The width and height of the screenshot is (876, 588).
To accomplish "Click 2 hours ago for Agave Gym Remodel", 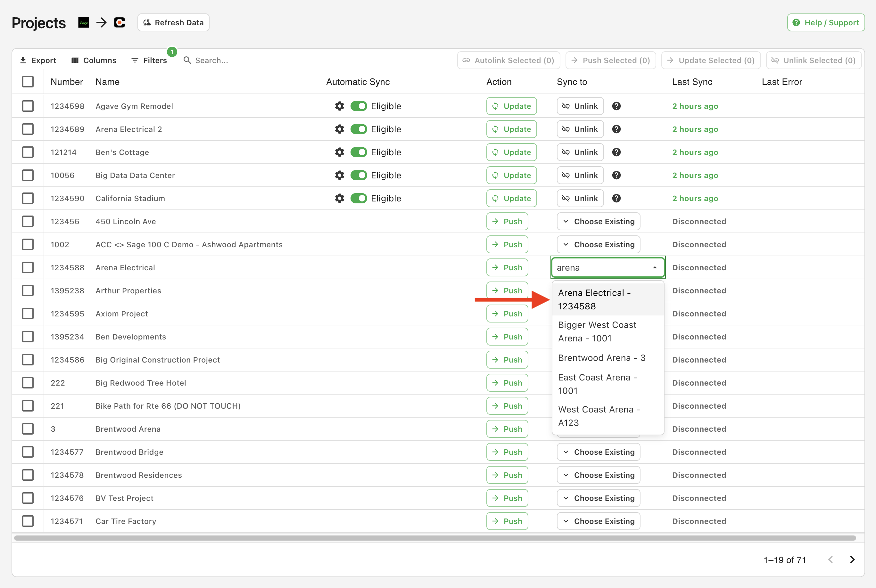I will pyautogui.click(x=695, y=106).
